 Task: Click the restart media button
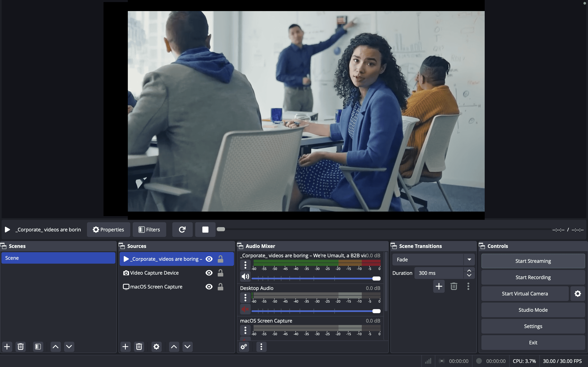pos(182,229)
